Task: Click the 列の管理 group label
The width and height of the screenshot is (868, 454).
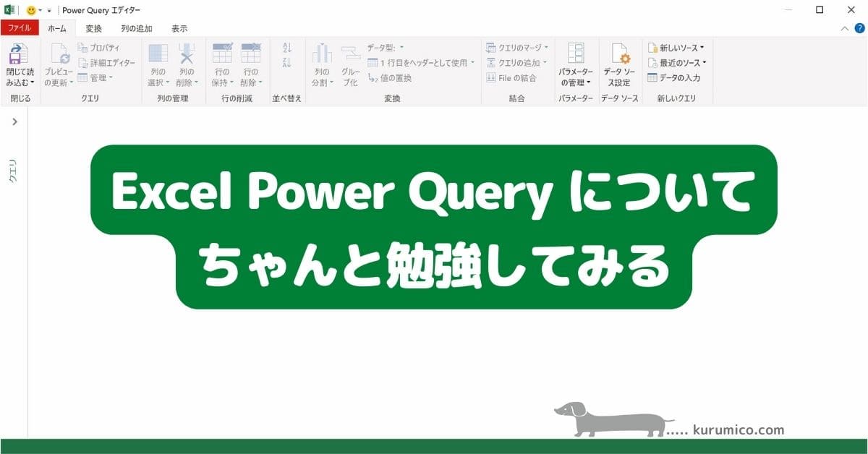Action: [x=174, y=98]
